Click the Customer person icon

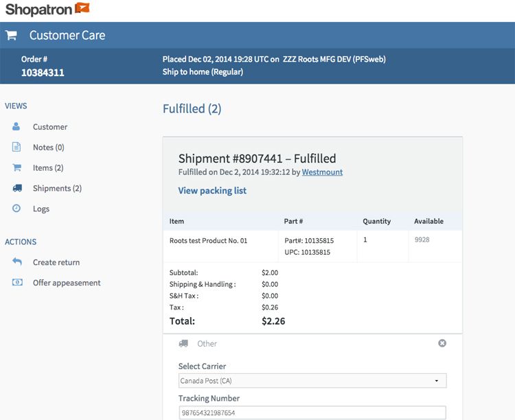16,127
